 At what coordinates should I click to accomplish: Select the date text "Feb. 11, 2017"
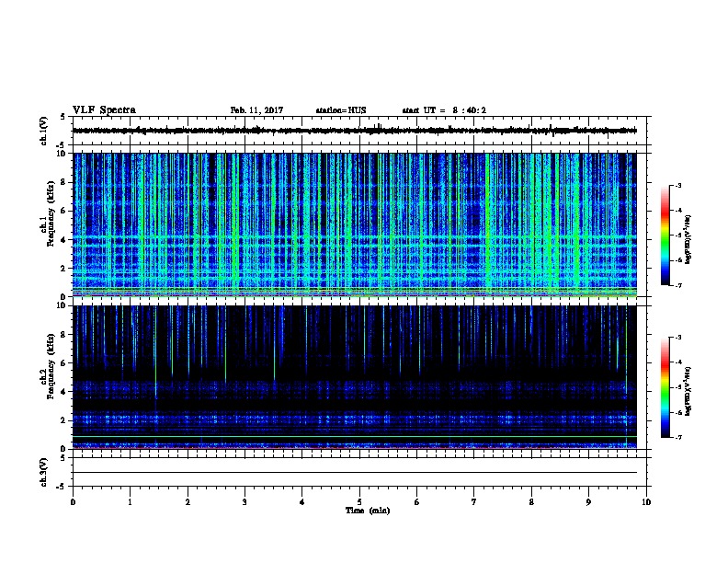256,110
